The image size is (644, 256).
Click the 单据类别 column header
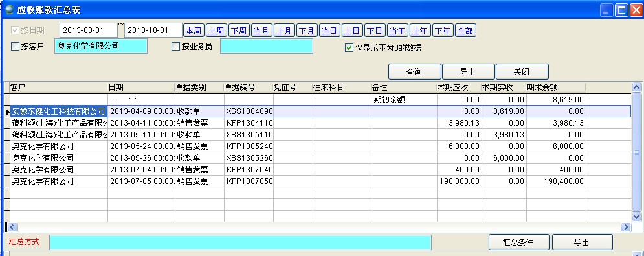(199, 87)
